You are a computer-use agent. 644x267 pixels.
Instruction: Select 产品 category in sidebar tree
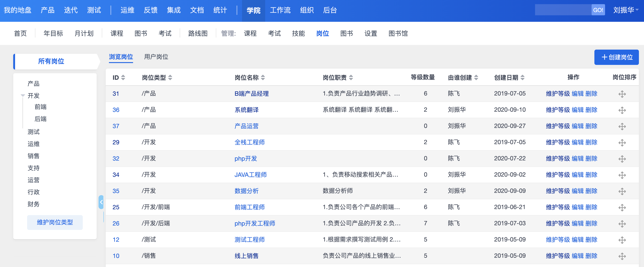pyautogui.click(x=34, y=83)
